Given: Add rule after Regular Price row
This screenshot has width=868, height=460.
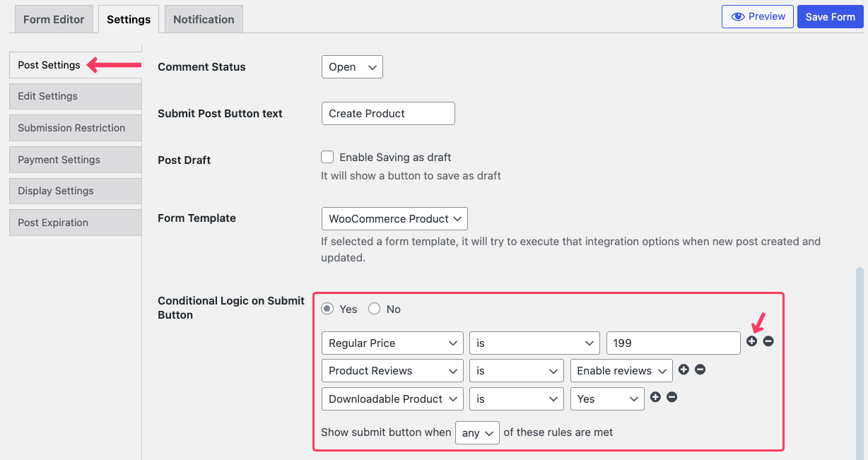Looking at the screenshot, I should 751,341.
